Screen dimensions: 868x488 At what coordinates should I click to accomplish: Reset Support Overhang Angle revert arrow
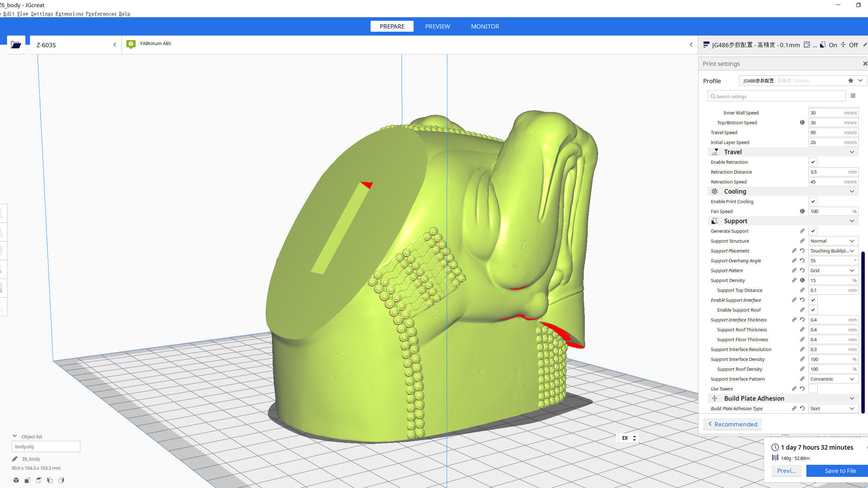pyautogui.click(x=802, y=261)
